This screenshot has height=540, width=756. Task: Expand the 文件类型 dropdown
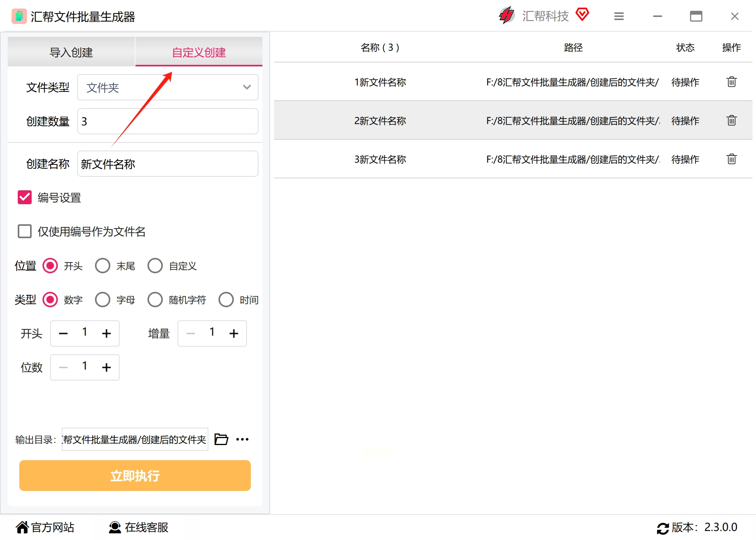click(167, 87)
